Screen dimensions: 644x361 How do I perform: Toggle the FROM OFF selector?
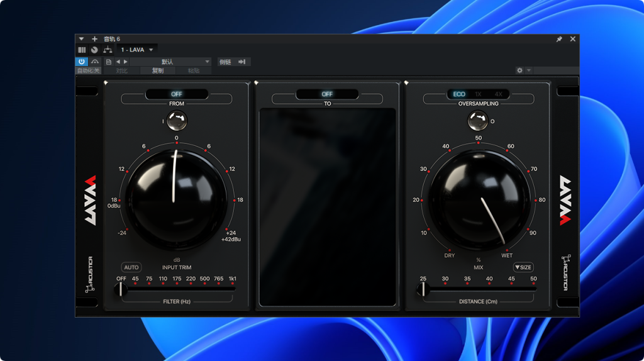pos(177,94)
